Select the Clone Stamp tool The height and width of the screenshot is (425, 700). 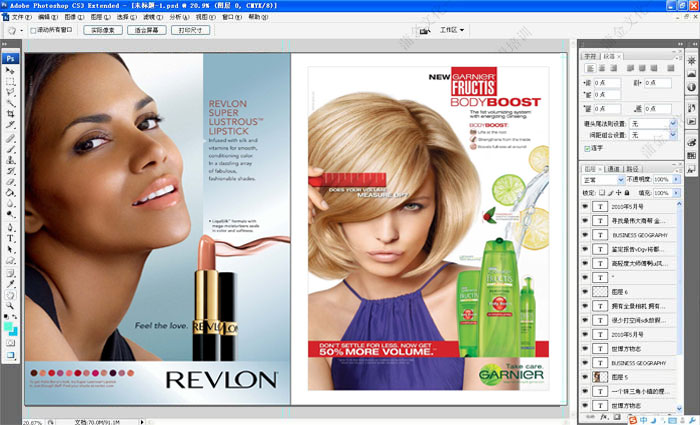tap(10, 160)
